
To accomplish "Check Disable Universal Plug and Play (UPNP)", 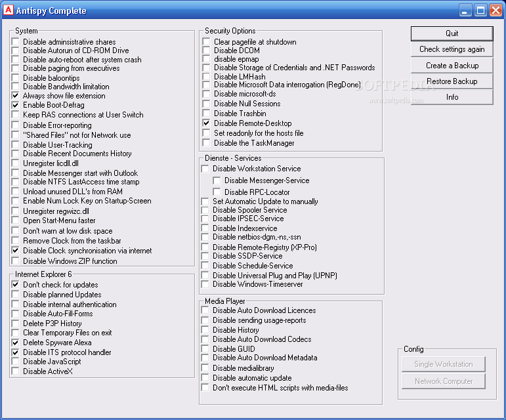I will [205, 275].
